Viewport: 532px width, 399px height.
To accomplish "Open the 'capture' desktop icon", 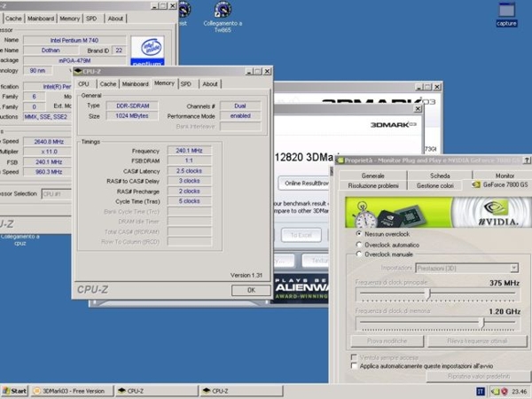I will click(x=506, y=14).
